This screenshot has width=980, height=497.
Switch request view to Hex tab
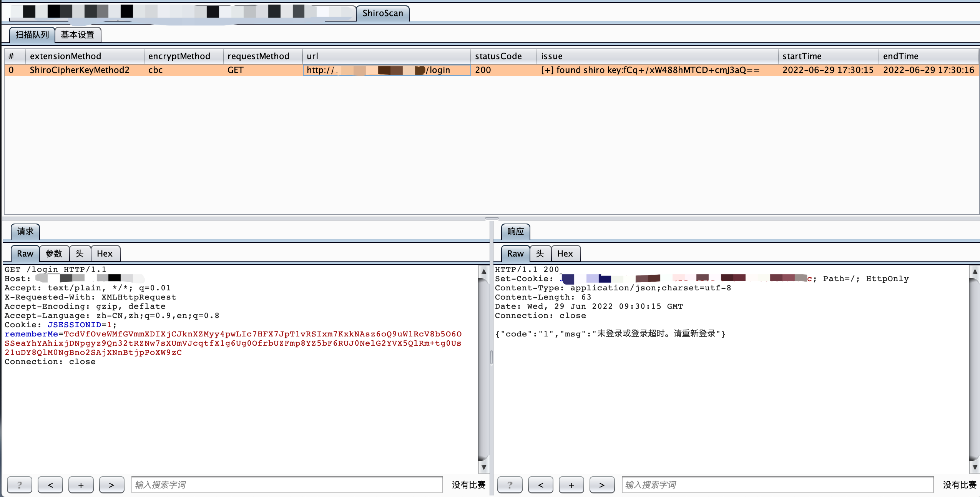[105, 253]
